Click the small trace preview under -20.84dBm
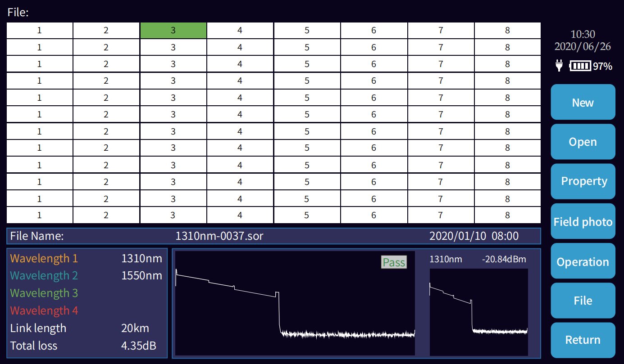624x364 pixels. 478,312
